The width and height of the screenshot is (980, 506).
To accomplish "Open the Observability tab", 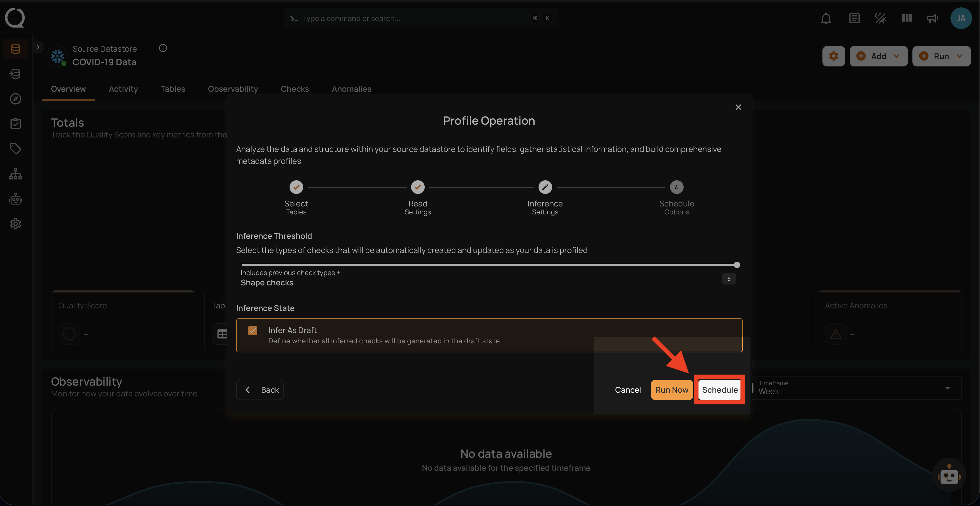I will pos(233,89).
